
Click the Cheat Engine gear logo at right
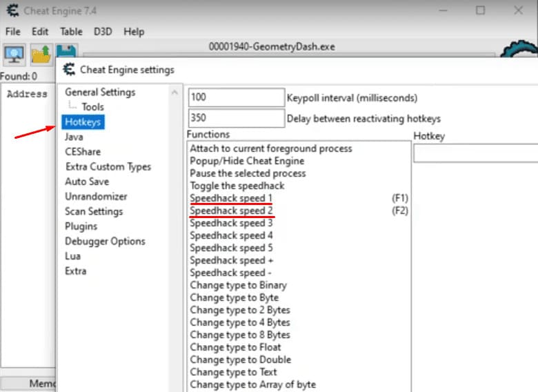519,49
